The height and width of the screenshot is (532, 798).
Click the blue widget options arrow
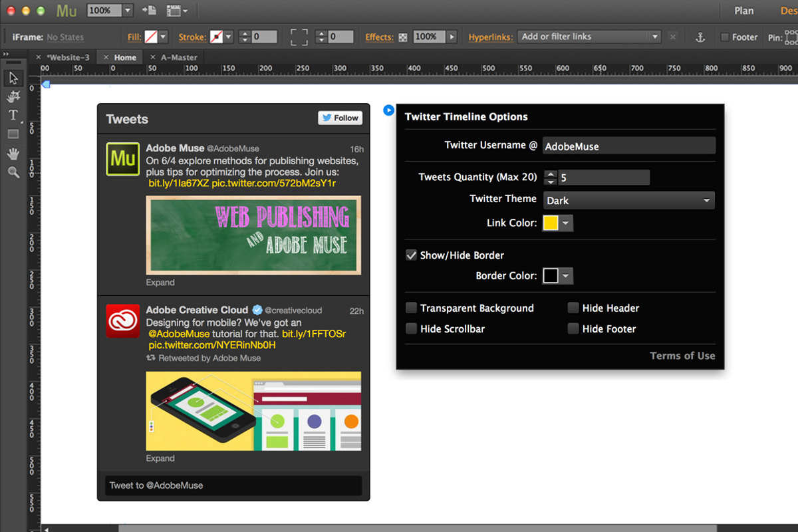coord(389,110)
